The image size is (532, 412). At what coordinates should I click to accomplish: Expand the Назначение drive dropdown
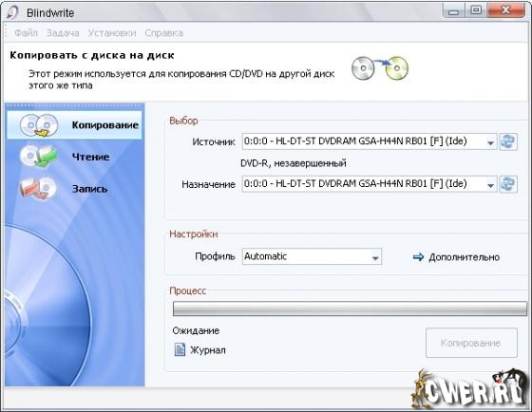pos(490,185)
